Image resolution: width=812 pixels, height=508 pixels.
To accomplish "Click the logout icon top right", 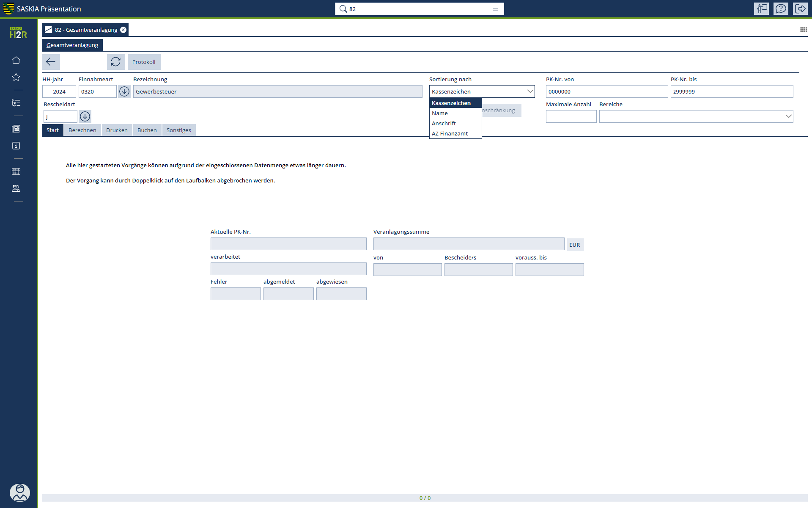I will pos(800,9).
